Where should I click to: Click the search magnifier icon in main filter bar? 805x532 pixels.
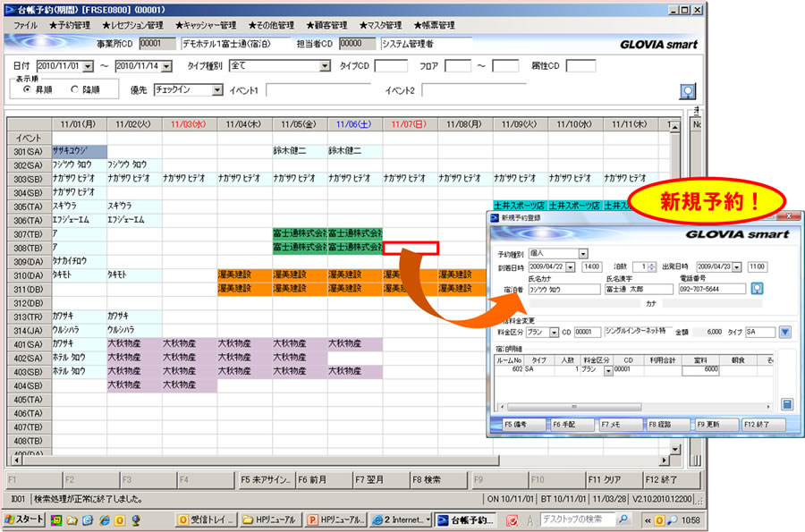pos(688,90)
